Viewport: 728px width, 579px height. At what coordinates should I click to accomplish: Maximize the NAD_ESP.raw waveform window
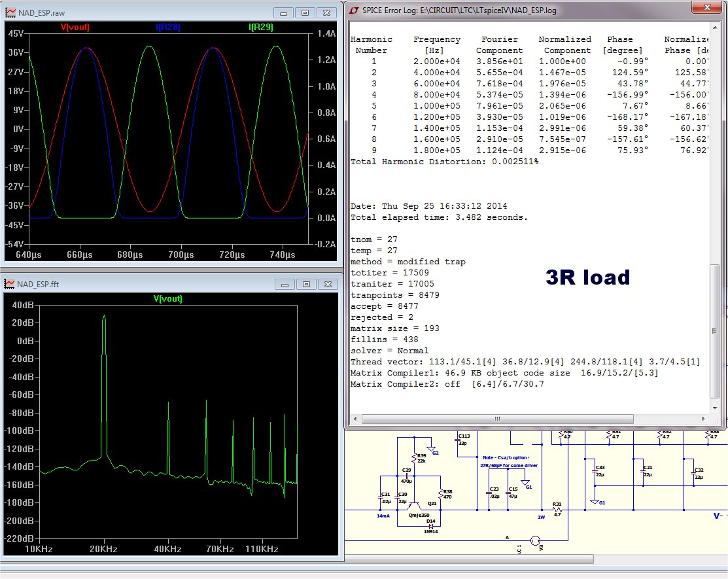[305, 13]
